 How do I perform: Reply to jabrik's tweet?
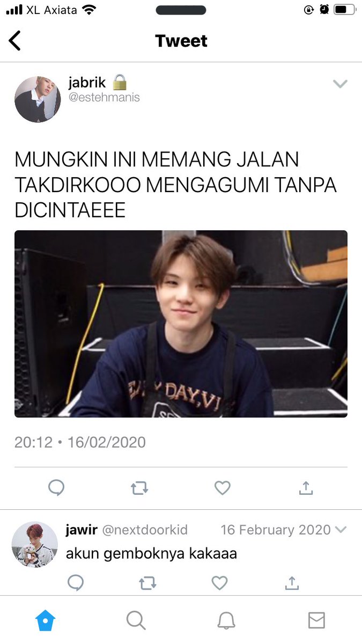point(56,488)
